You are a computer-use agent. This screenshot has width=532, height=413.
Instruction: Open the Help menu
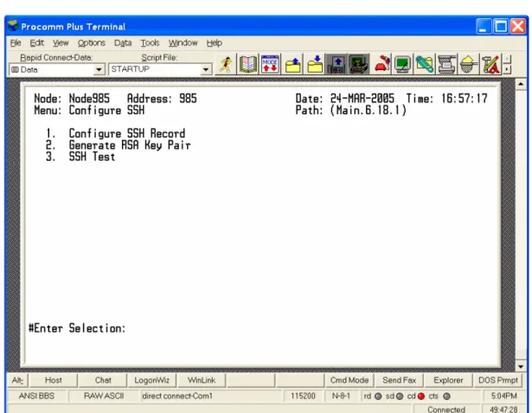pos(214,42)
